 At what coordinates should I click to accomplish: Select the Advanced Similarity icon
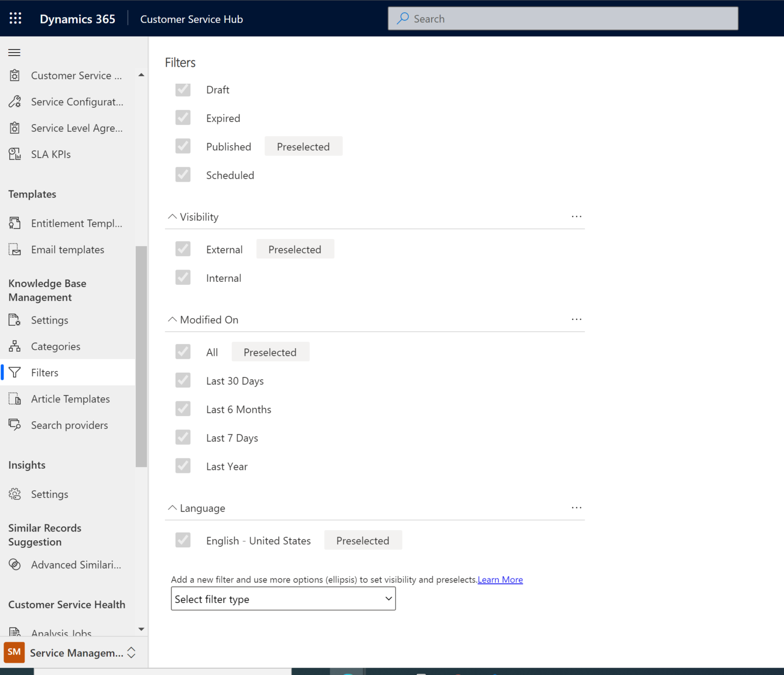click(x=14, y=564)
